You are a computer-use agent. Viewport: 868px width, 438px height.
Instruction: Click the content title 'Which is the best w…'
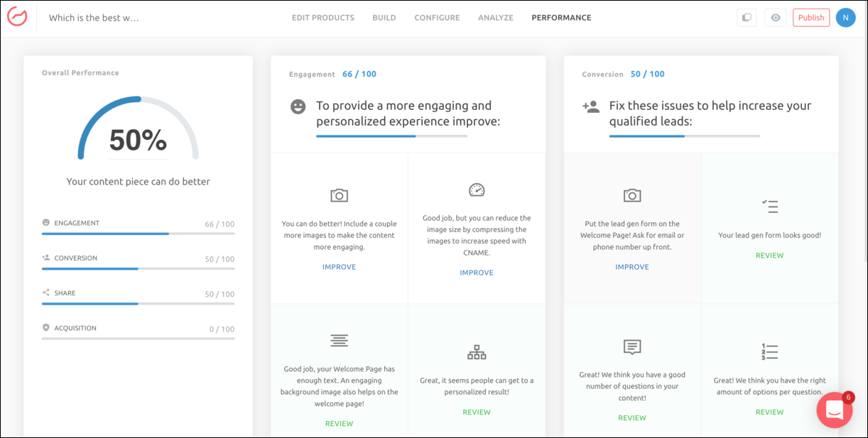94,18
